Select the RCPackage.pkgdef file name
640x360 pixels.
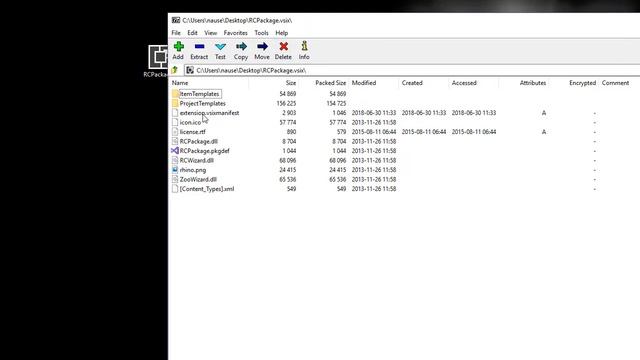pos(204,151)
